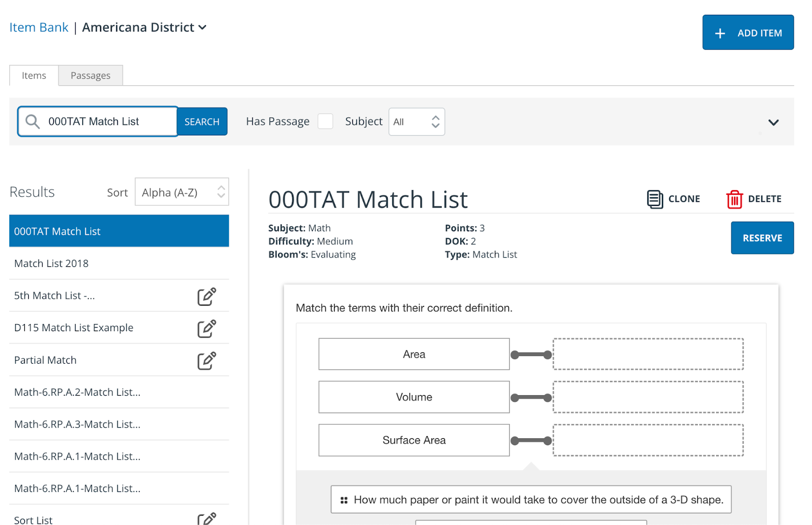The image size is (812, 525).
Task: Select the Math-6.RP.A.2-Match List result
Action: pos(119,392)
